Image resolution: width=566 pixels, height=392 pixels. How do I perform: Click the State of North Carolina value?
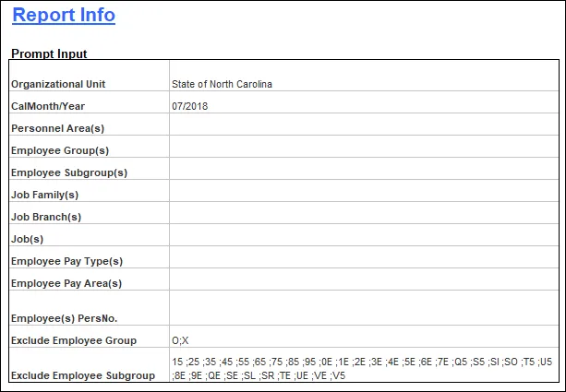coord(222,84)
